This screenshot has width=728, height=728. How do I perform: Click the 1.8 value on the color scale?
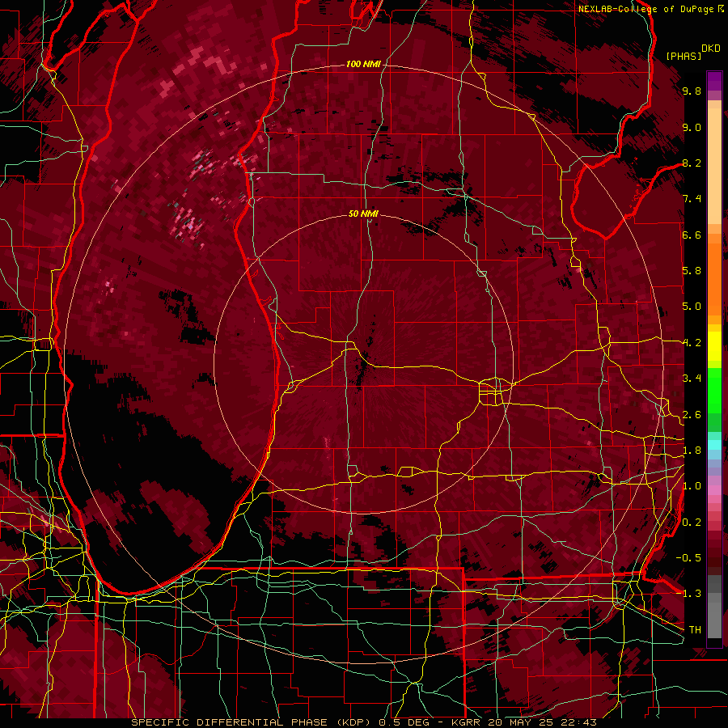click(692, 451)
